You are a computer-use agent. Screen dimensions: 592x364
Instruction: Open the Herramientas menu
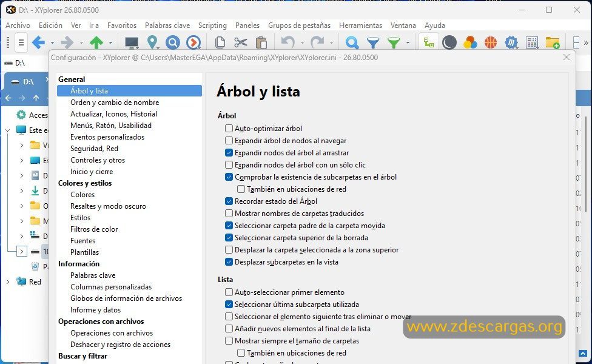(360, 25)
